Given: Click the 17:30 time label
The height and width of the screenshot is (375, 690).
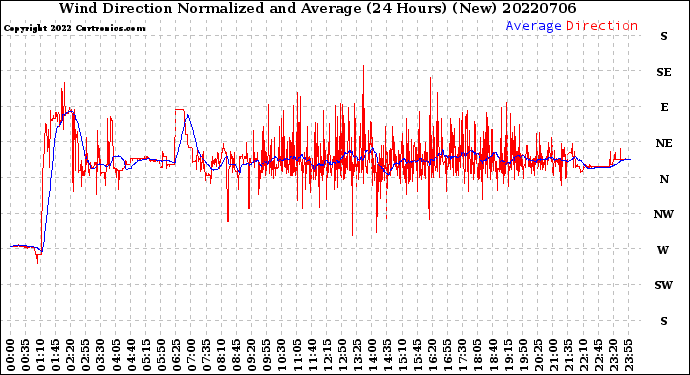Looking at the screenshot, I should point(462,355).
